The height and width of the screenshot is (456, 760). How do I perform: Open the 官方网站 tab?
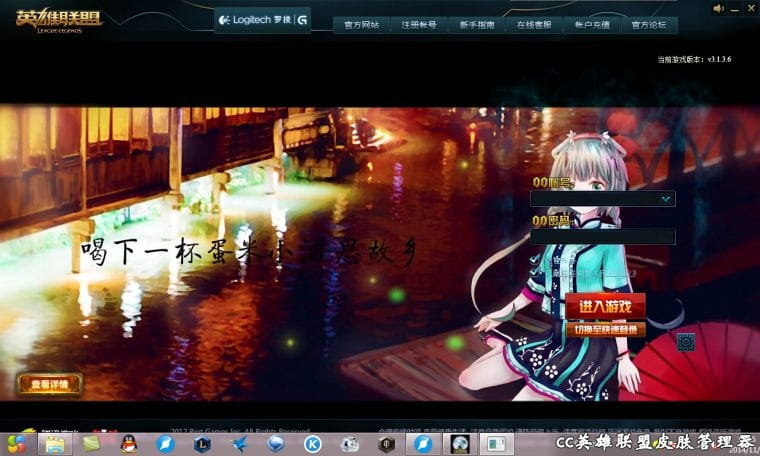pos(361,25)
